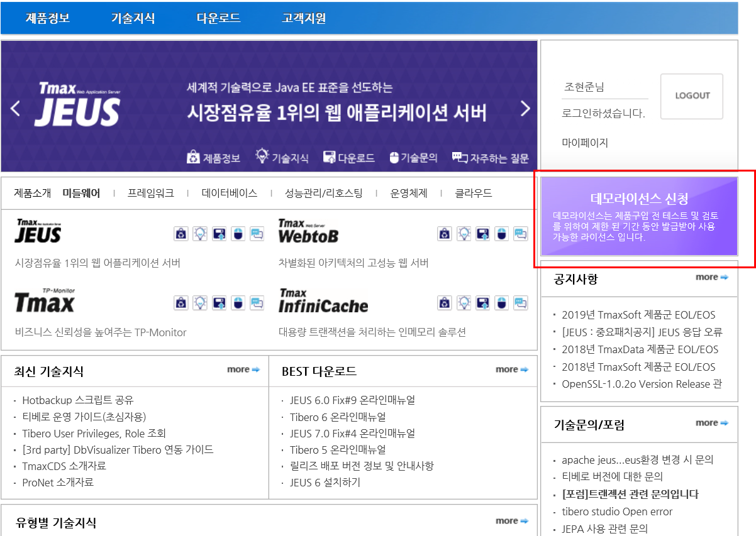Open Tmax TP-Monitor mouse inquiry icon

point(238,303)
